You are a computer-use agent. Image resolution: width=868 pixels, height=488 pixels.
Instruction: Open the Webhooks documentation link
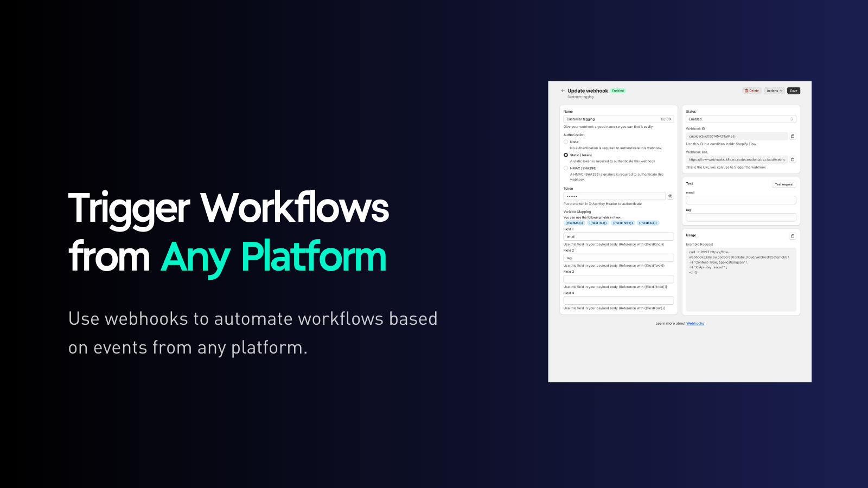[694, 323]
